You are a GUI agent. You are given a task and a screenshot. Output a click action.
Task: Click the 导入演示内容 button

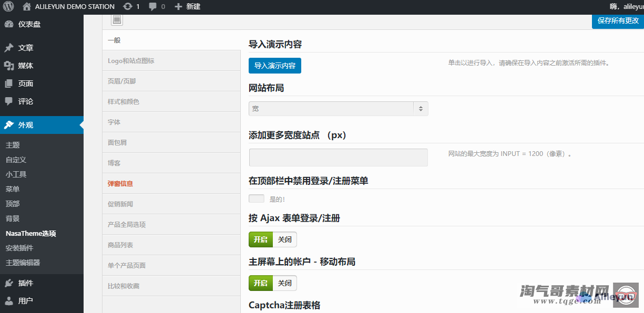(274, 66)
